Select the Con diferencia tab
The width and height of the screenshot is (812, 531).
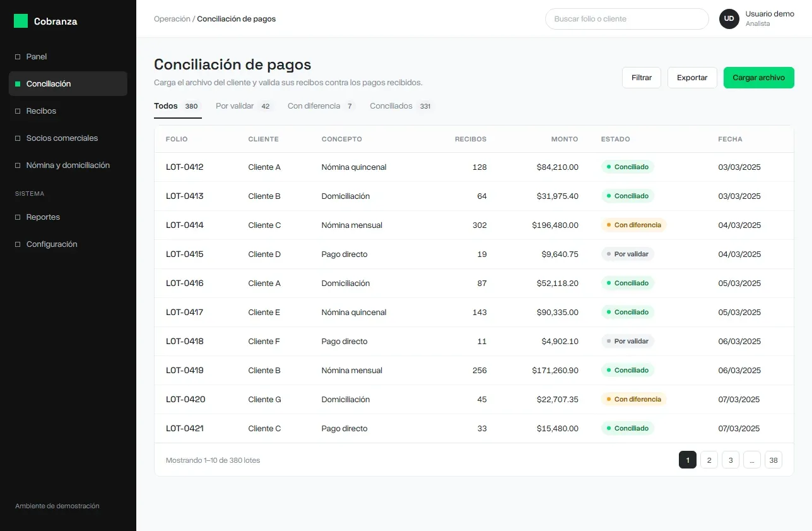[x=321, y=106]
